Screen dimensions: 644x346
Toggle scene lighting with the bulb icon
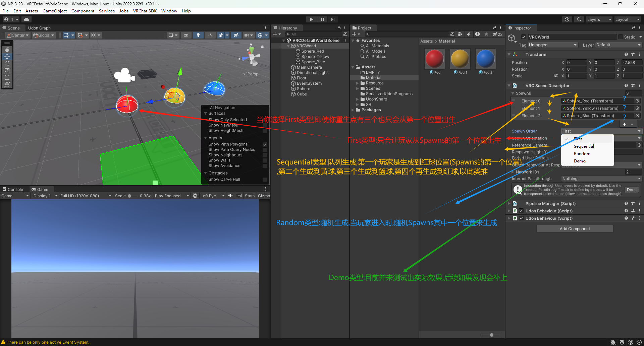198,35
